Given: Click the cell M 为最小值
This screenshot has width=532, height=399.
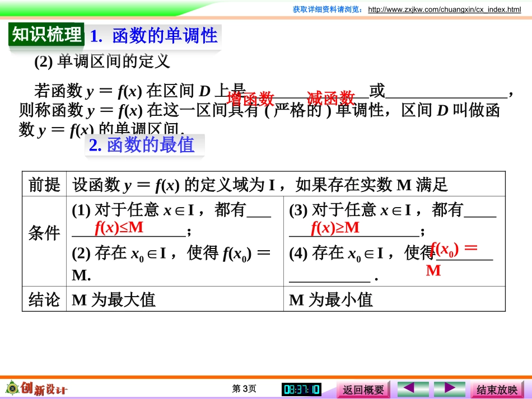Looking at the screenshot, I should pyautogui.click(x=394, y=299).
